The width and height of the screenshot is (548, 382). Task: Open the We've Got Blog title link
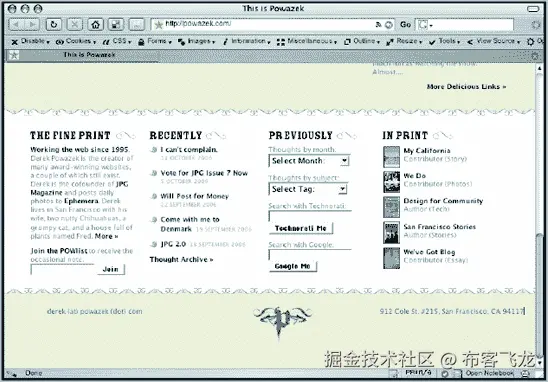429,252
